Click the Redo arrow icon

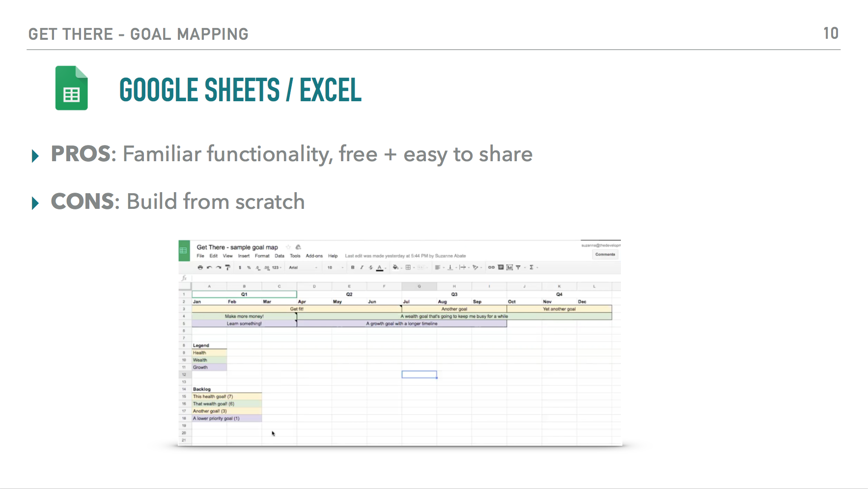point(219,268)
